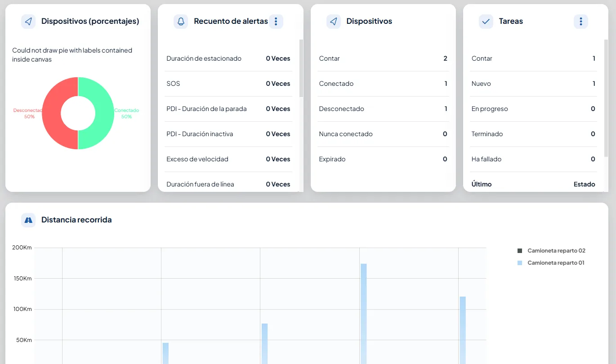Select the Duración de estacionado alert row
Viewport: 616px width, 364px height.
click(x=228, y=58)
